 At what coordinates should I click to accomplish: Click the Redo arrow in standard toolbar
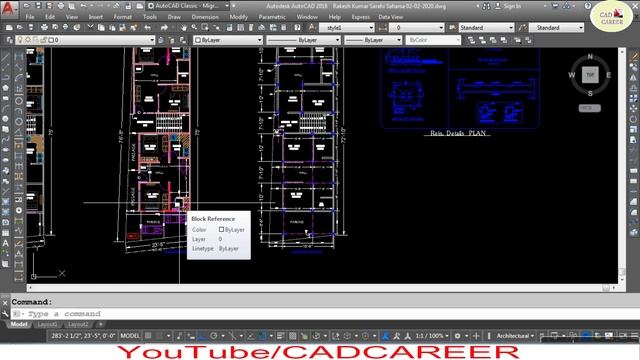164,27
